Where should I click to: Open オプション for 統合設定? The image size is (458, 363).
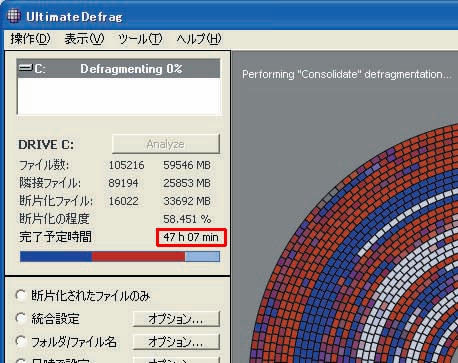(x=176, y=319)
